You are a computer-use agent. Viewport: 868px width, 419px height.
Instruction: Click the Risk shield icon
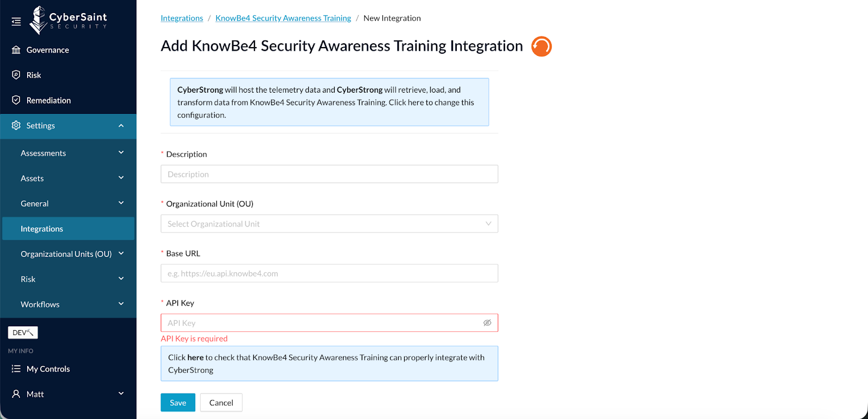[16, 75]
